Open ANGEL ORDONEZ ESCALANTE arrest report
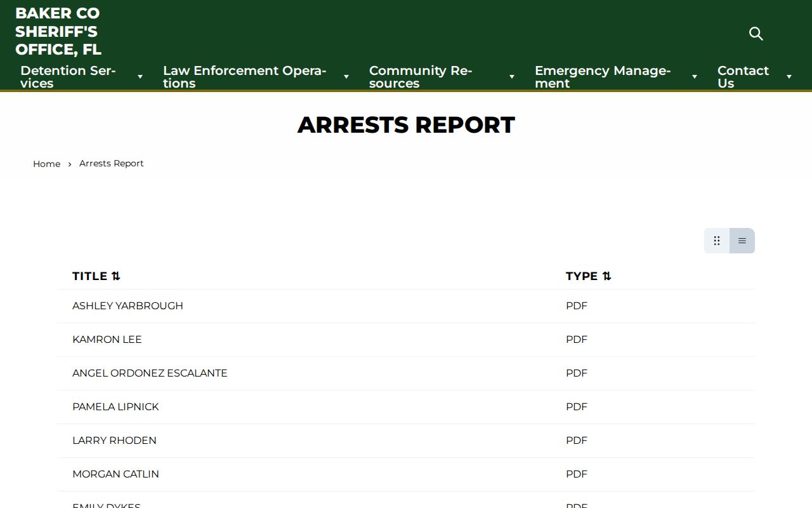 pyautogui.click(x=150, y=373)
